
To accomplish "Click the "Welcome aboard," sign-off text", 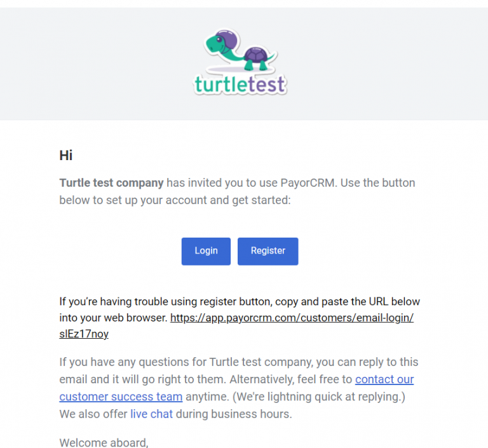I will 104,442.
